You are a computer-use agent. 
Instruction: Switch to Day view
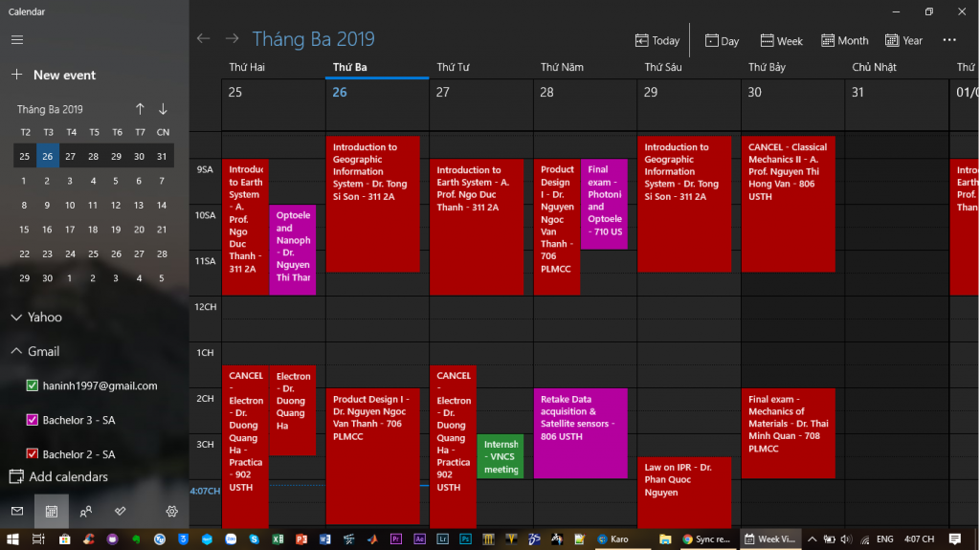722,40
